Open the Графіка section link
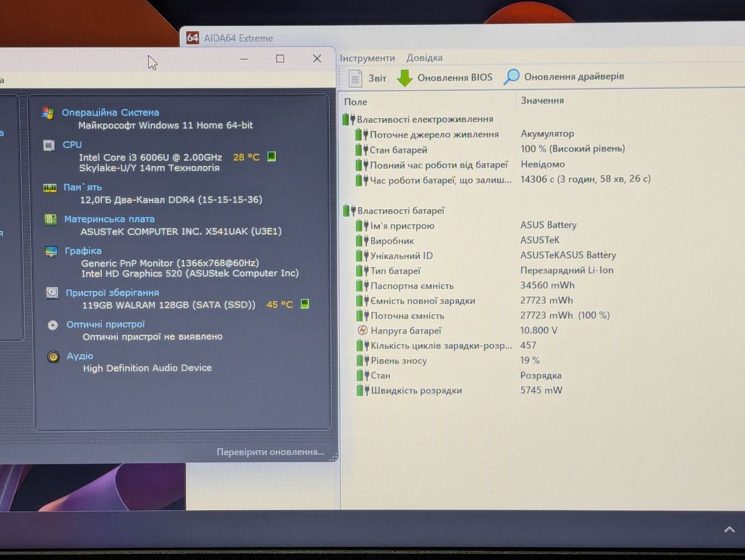 coord(83,251)
